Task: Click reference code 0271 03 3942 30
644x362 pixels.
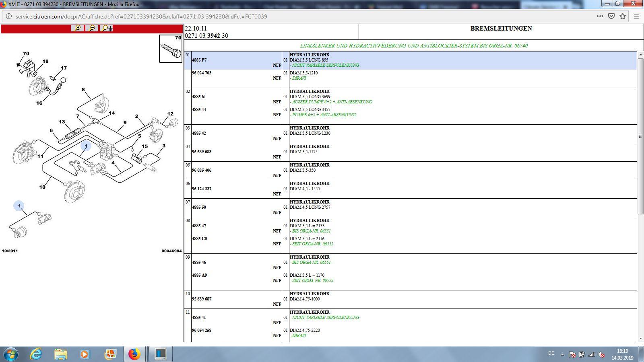Action: 206,36
